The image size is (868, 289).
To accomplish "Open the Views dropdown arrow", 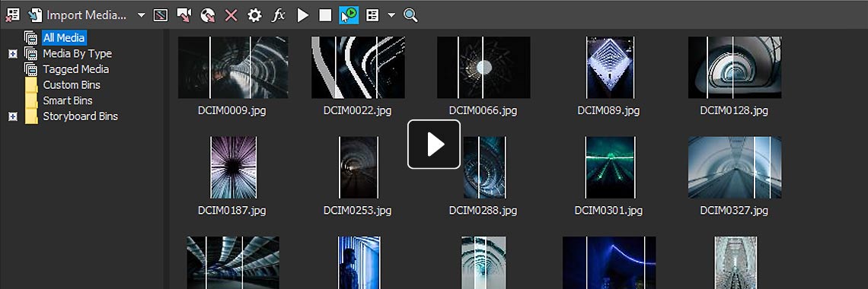I will [x=391, y=15].
